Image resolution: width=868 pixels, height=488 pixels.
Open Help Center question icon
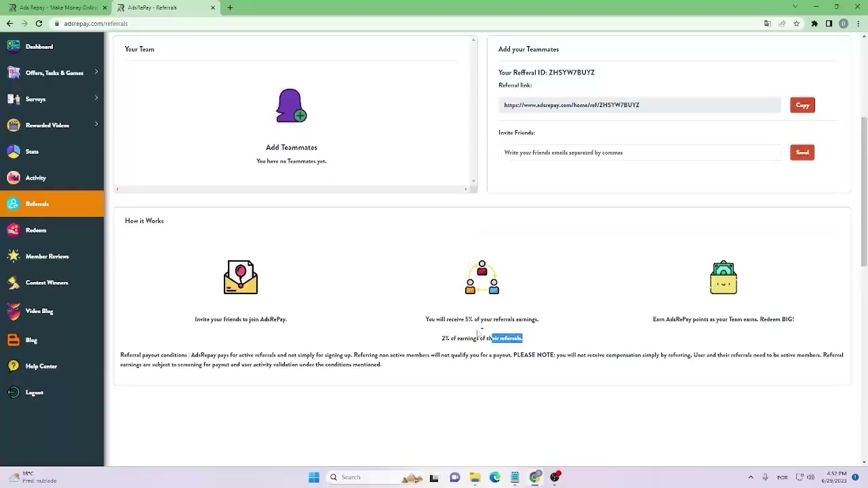click(x=14, y=366)
